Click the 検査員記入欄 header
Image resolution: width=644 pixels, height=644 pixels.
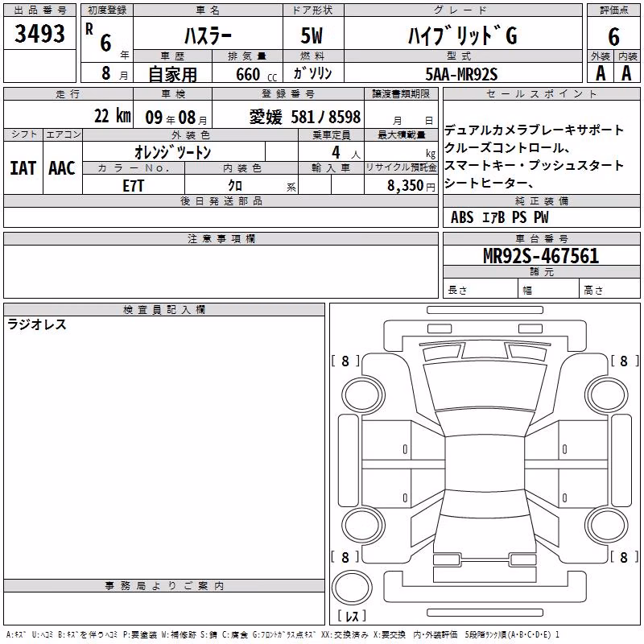tap(164, 310)
